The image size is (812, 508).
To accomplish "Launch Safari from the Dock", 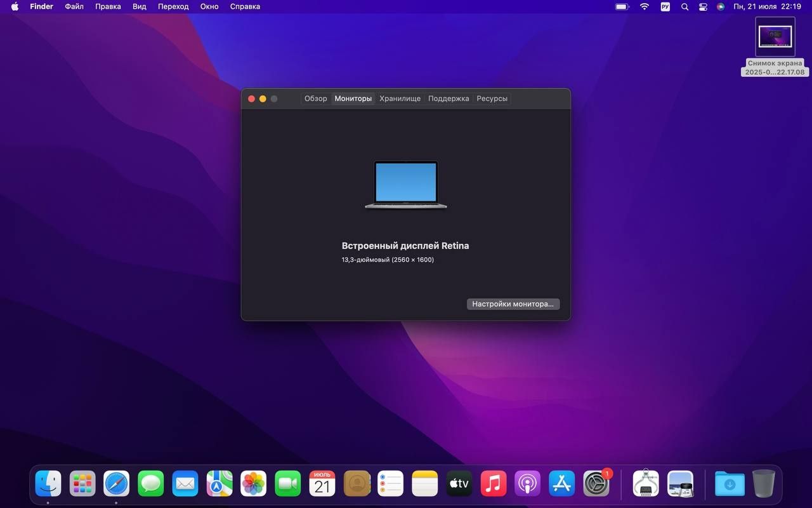I will (117, 484).
